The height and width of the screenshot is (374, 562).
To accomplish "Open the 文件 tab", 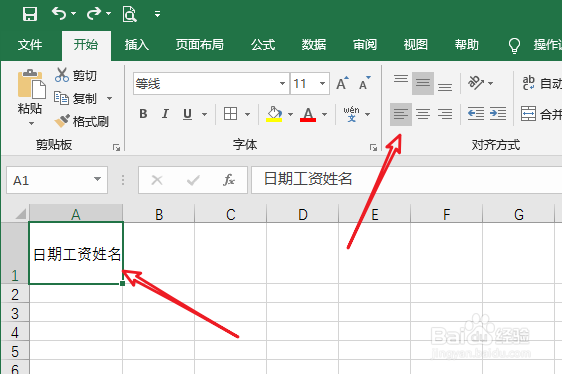I will (30, 45).
